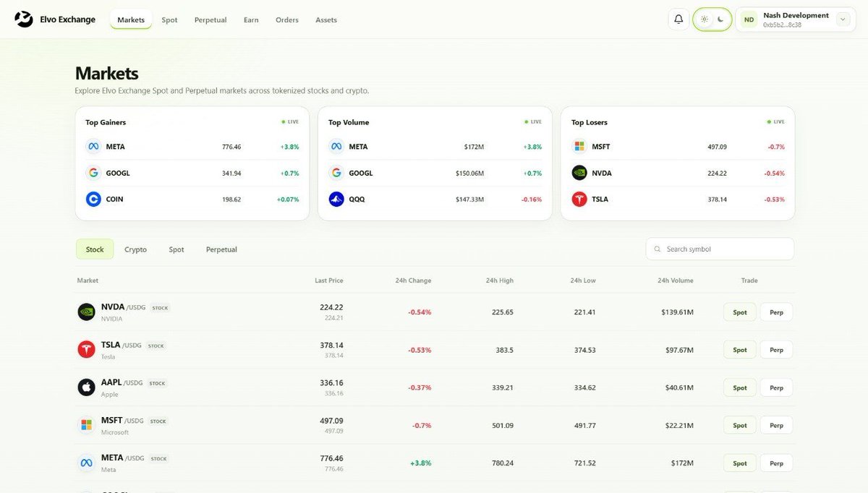Open Perp trading for TSLA
The image size is (868, 493).
pos(776,350)
